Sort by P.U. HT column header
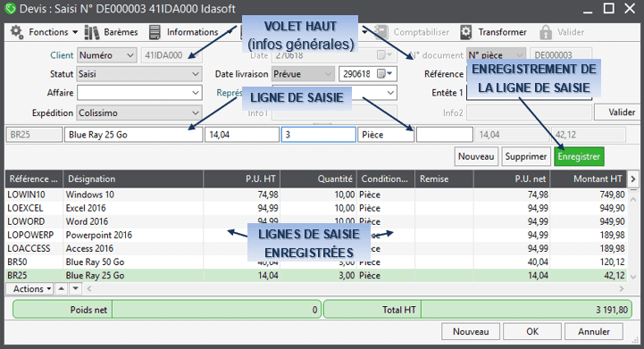The image size is (644, 349). [x=241, y=179]
